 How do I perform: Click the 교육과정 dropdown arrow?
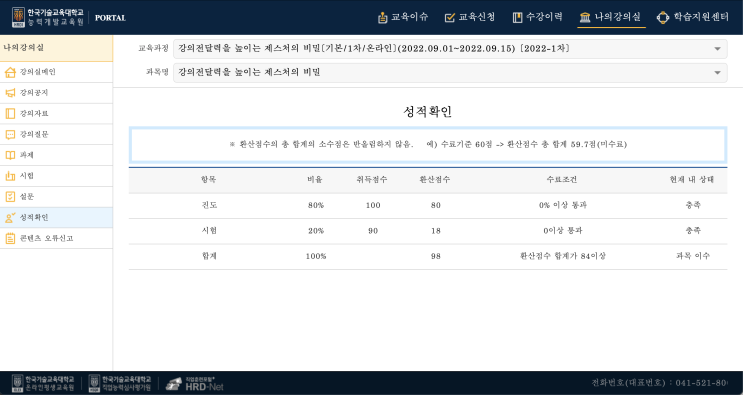[717, 49]
